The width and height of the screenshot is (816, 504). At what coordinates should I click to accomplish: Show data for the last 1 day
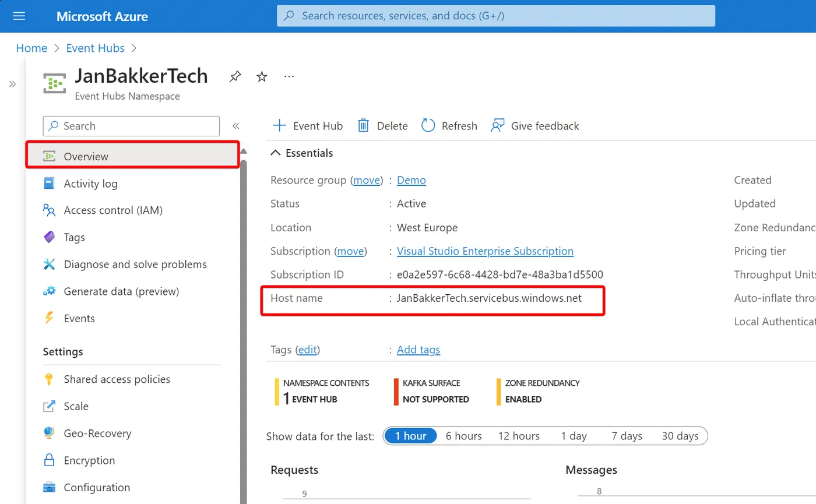click(x=574, y=436)
